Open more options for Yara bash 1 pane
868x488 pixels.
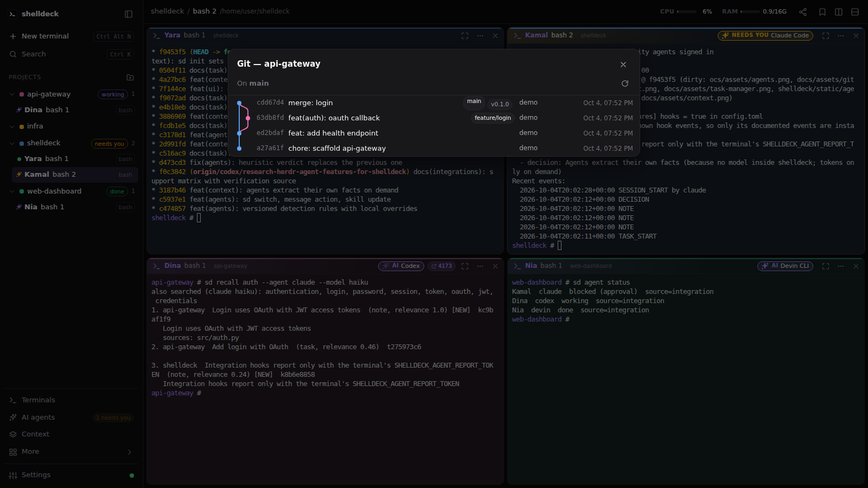(480, 36)
